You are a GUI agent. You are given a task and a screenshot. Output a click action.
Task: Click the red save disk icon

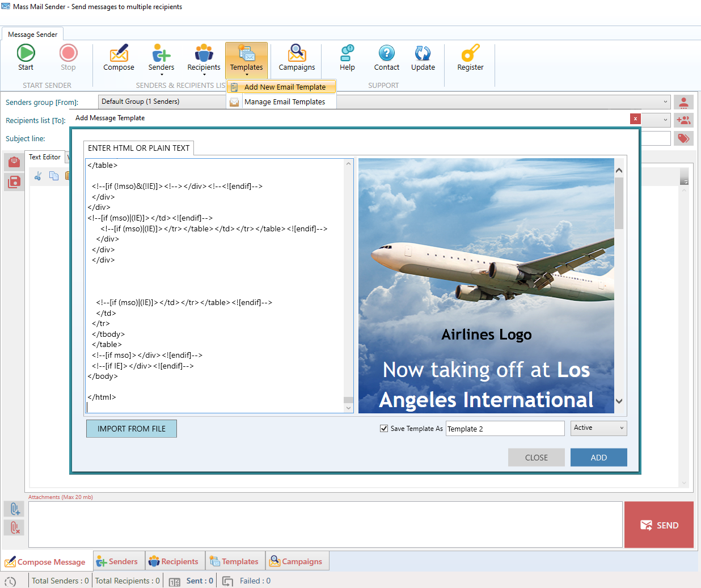[x=14, y=182]
